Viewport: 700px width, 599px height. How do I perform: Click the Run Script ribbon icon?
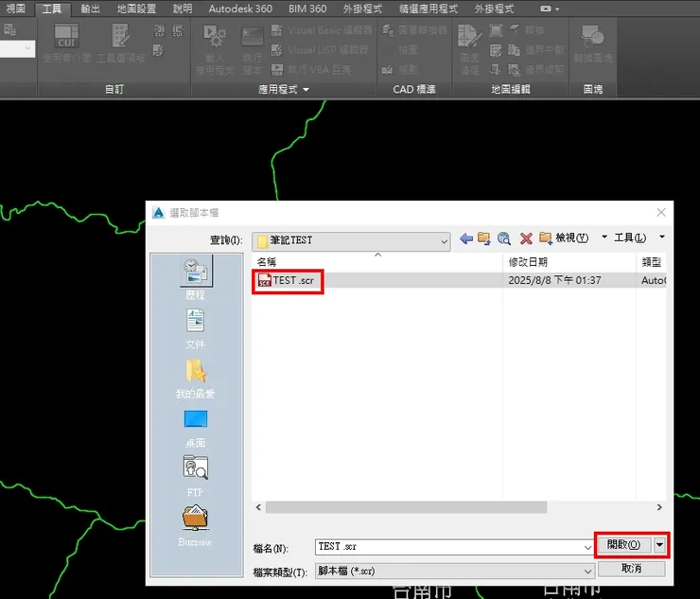[x=253, y=49]
